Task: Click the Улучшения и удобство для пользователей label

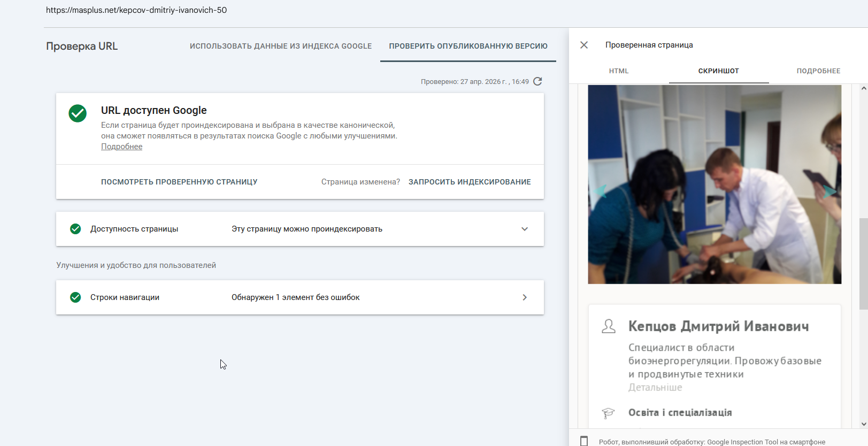Action: coord(136,265)
